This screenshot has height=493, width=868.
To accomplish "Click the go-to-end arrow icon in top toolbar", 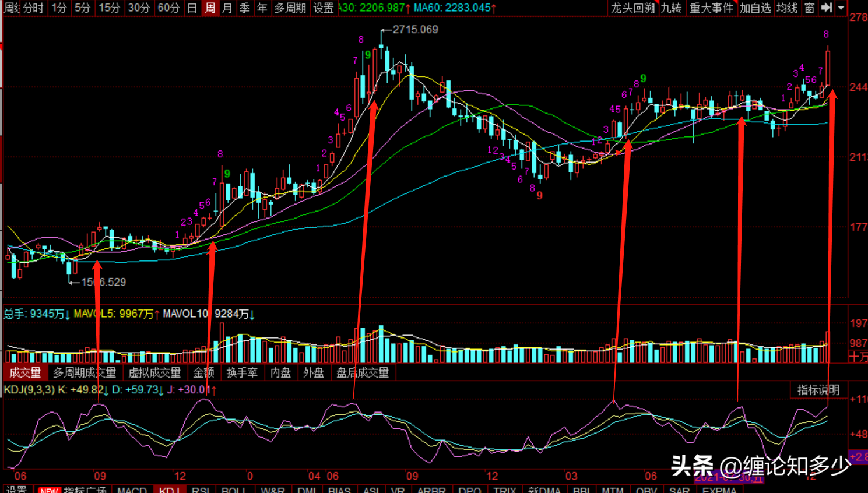I will [826, 8].
